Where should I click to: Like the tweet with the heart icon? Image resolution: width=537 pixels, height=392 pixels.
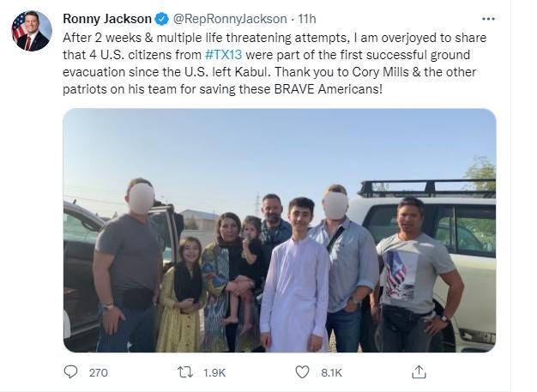[x=302, y=371]
